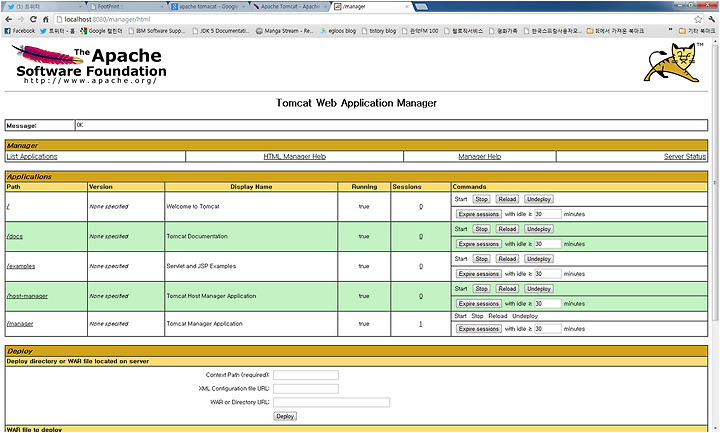Click the browser back arrow
The width and height of the screenshot is (720, 433).
8,19
